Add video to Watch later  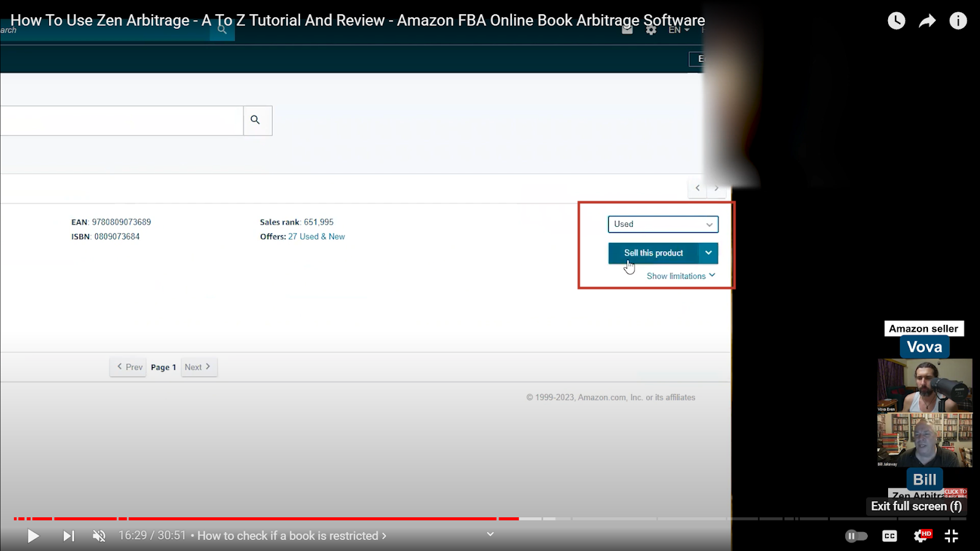(x=896, y=21)
